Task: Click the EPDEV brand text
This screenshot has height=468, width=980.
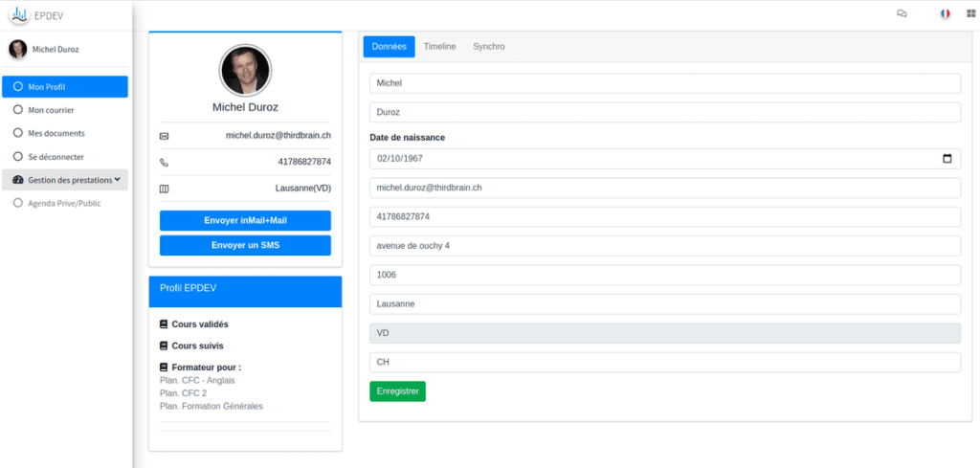Action: tap(49, 15)
